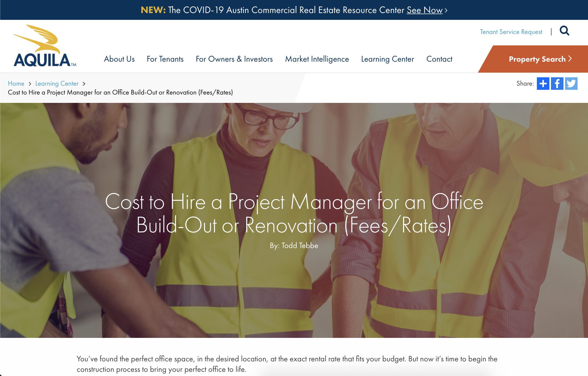Viewport: 588px width, 376px height.
Task: Click the COVID-19 resource banner text
Action: pos(286,10)
